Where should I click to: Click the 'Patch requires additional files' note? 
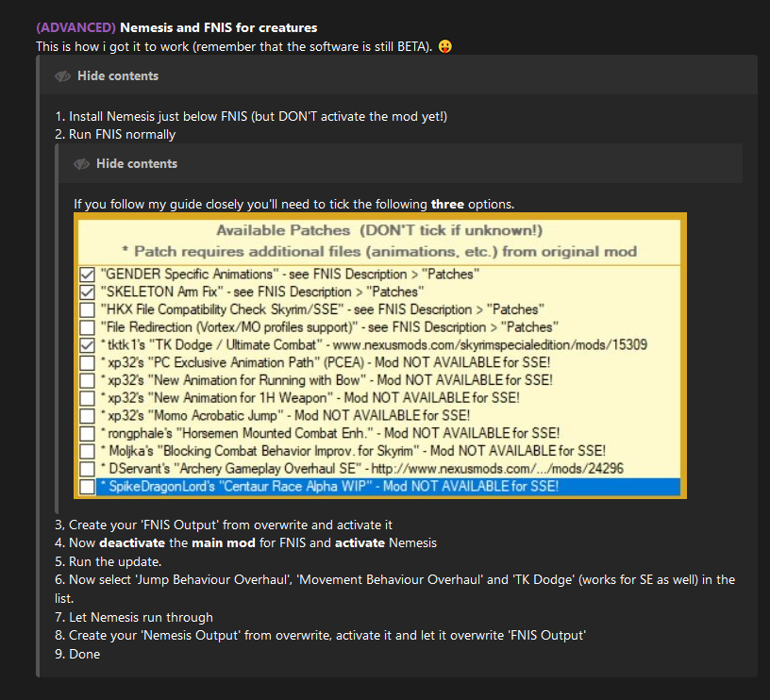tap(379, 251)
